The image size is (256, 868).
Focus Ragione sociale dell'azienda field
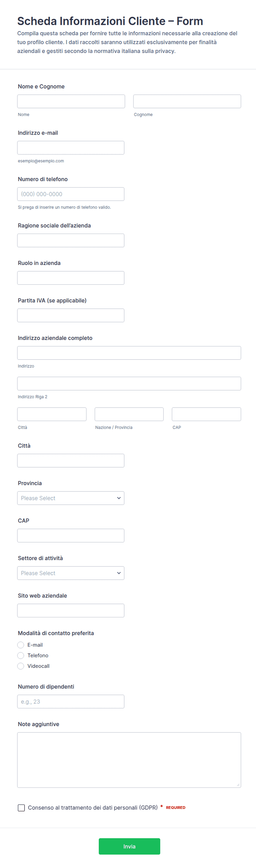pos(70,240)
